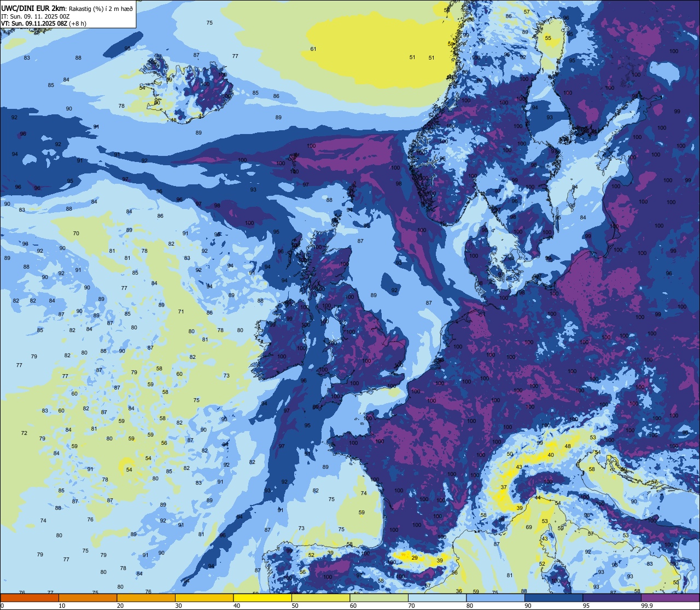700x610 pixels.
Task: Click the "72" value at the Atlantic edge
Action: pos(24,433)
